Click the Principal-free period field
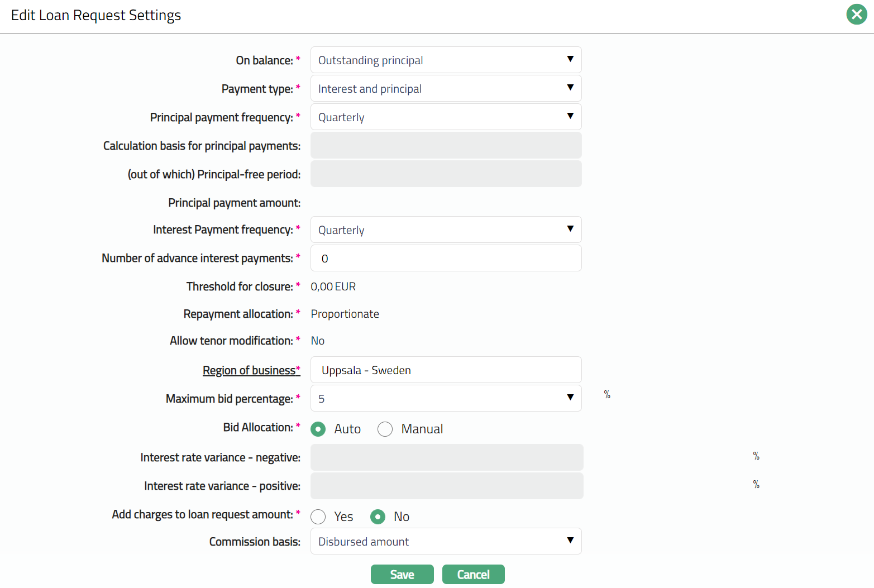 click(446, 174)
